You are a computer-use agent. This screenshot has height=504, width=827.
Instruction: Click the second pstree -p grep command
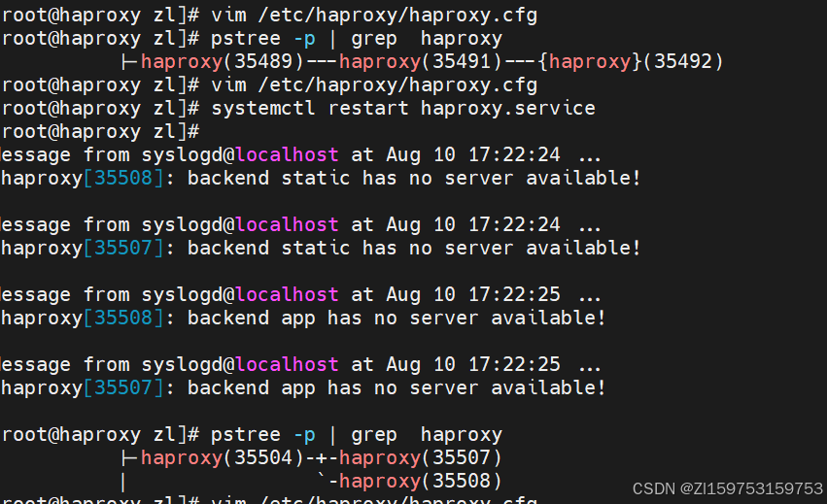tap(357, 434)
